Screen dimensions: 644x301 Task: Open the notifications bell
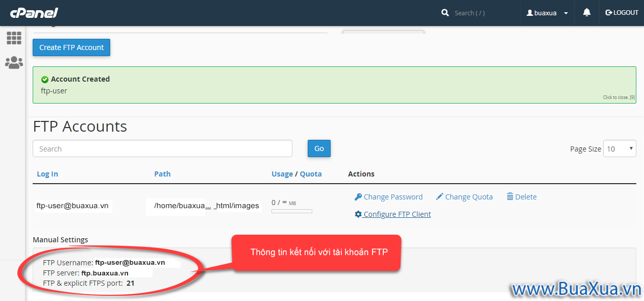587,12
